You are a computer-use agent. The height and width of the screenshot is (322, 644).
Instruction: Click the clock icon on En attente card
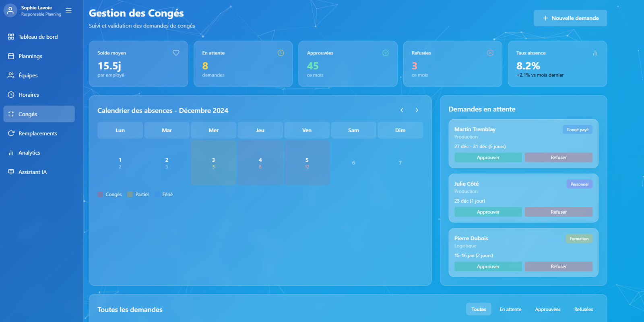(281, 53)
